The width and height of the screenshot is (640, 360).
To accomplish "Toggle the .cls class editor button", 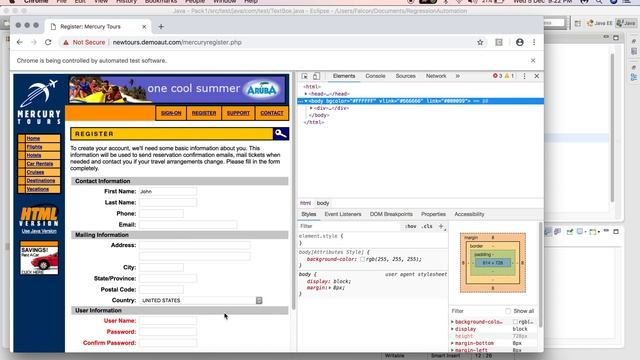I will (x=427, y=226).
